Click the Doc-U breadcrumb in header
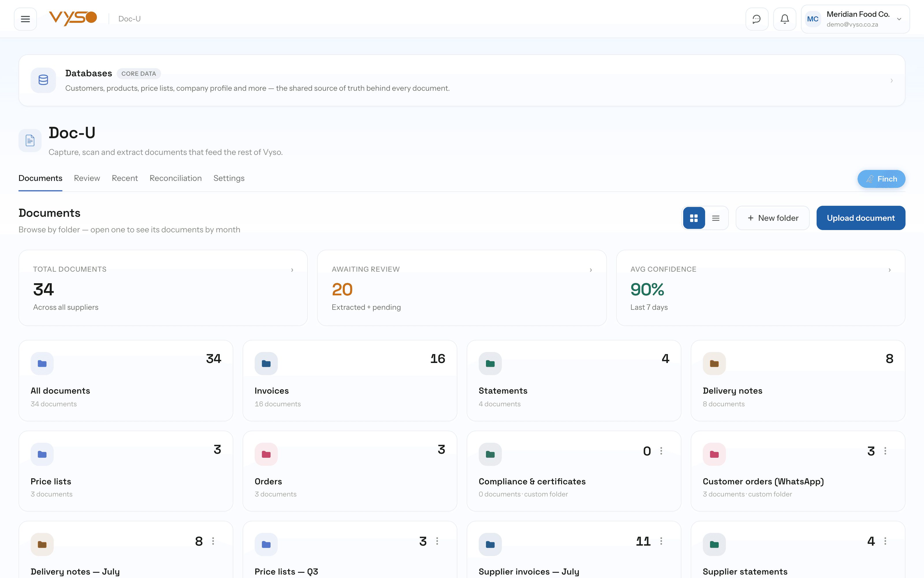 pos(129,19)
